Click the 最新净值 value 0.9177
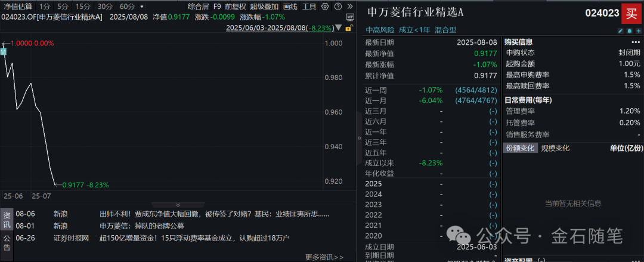Screen dimensions: 644x262 tap(485, 54)
